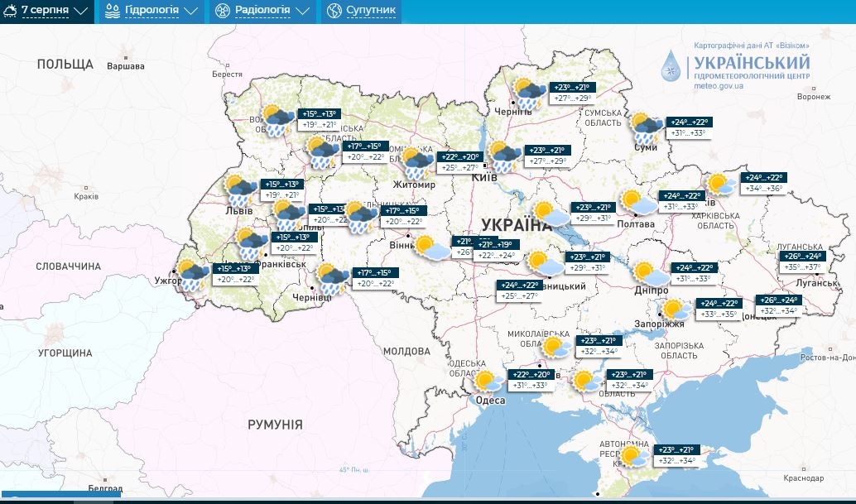Click the Київ city label
This screenshot has width=856, height=504.
[x=483, y=177]
